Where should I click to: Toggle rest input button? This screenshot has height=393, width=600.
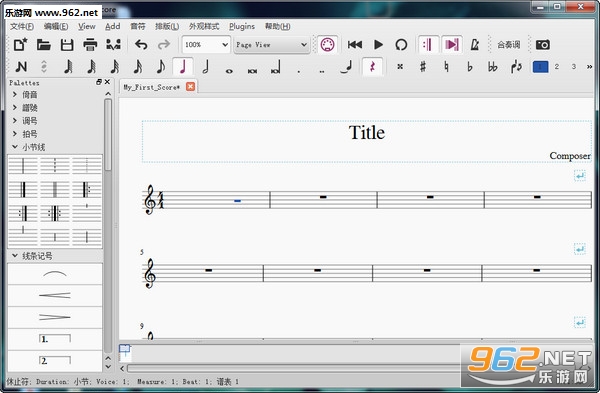[x=372, y=67]
